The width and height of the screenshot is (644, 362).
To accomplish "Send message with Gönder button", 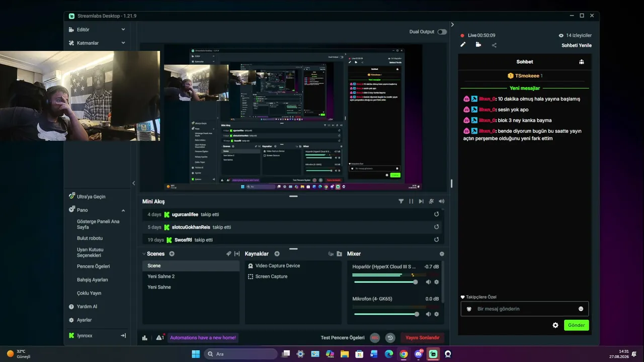I will click(577, 325).
